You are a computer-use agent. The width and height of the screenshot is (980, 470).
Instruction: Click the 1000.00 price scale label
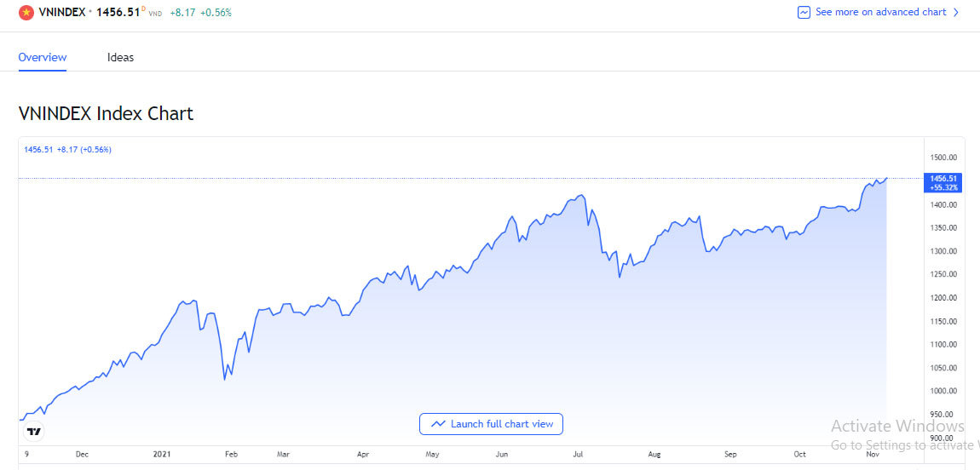pos(944,391)
